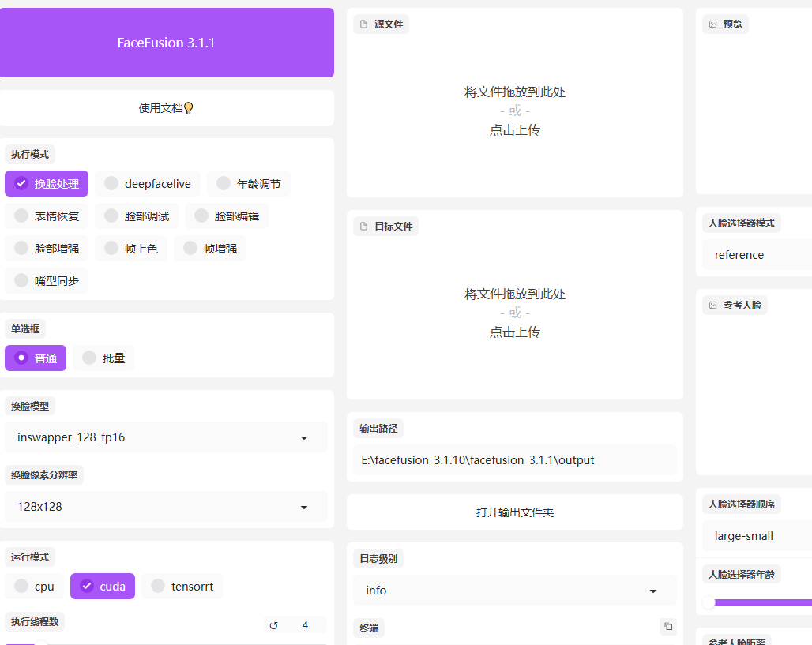Click the 源文件 upload drop area
The image size is (812, 645).
tap(515, 111)
